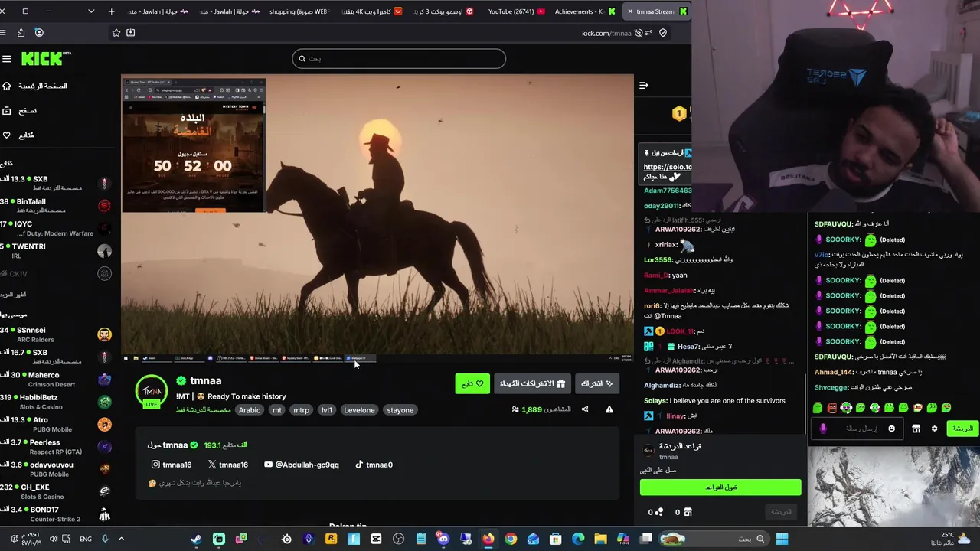
Task: Open Maherco Crimson Desert channel
Action: tap(56, 380)
